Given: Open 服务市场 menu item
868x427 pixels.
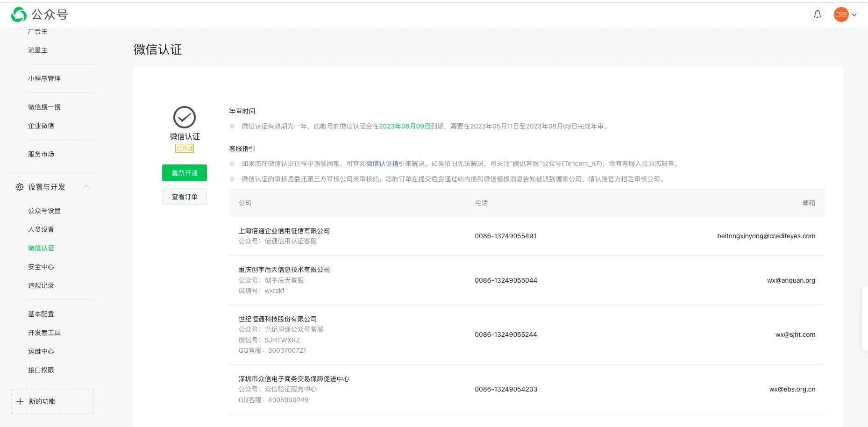Looking at the screenshot, I should (41, 154).
